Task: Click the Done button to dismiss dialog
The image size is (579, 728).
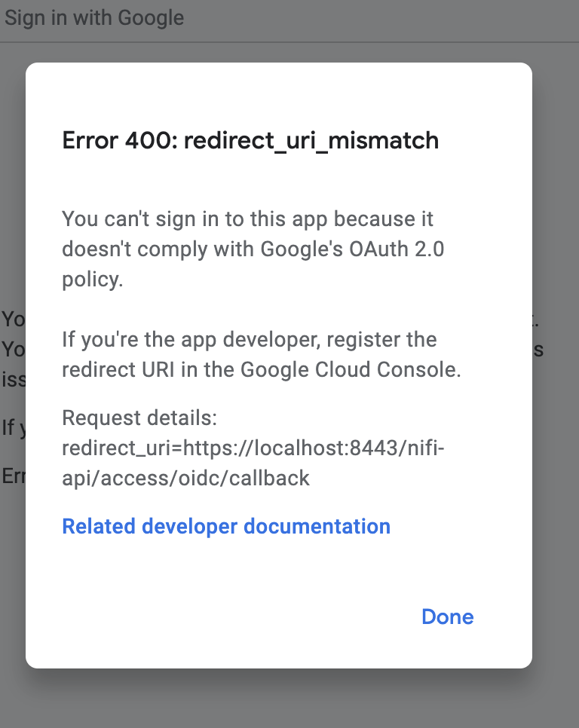Action: (x=447, y=616)
